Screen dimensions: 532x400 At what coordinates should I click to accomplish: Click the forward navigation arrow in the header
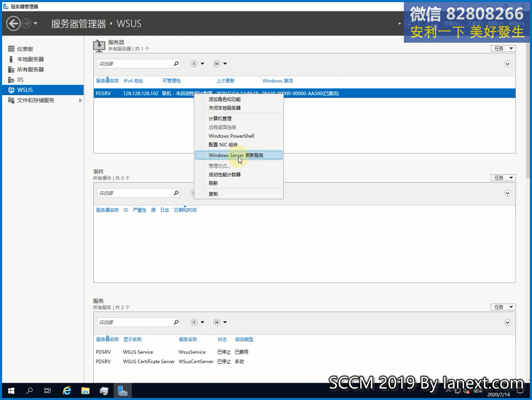tap(26, 23)
